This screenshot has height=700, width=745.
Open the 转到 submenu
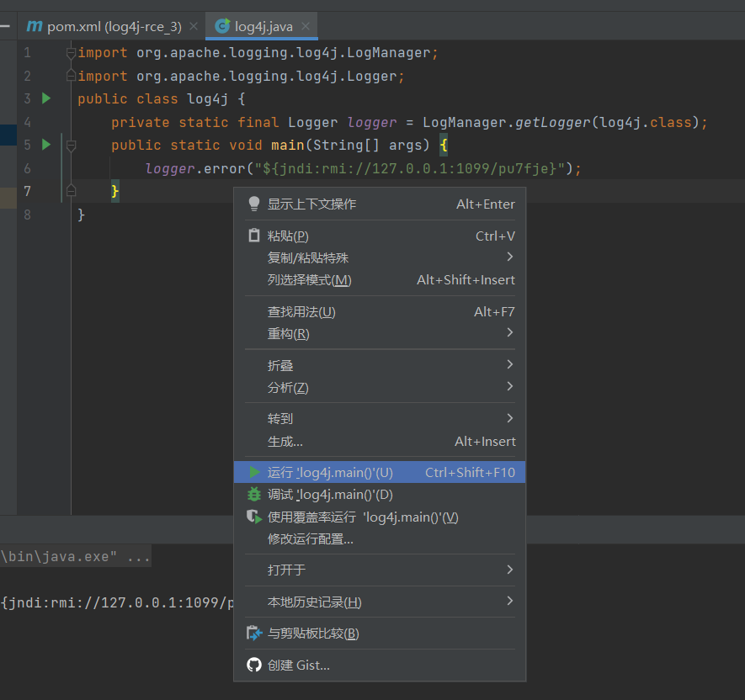[x=380, y=419]
